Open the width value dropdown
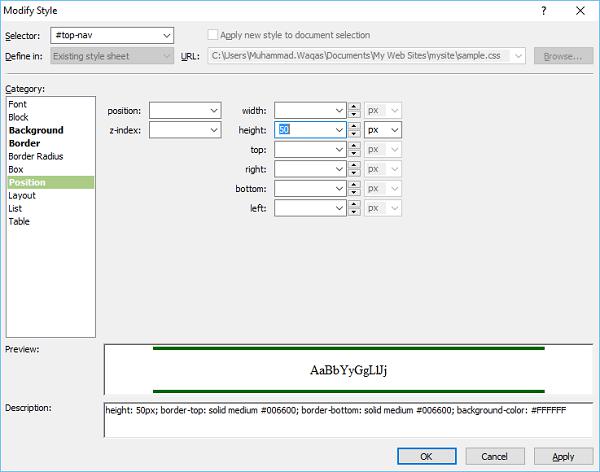 tap(339, 111)
